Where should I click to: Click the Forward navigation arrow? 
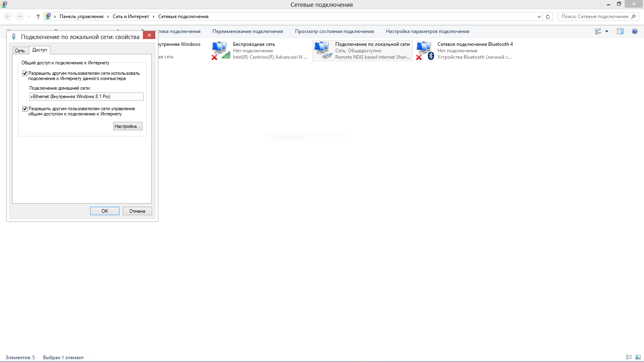[x=19, y=16]
